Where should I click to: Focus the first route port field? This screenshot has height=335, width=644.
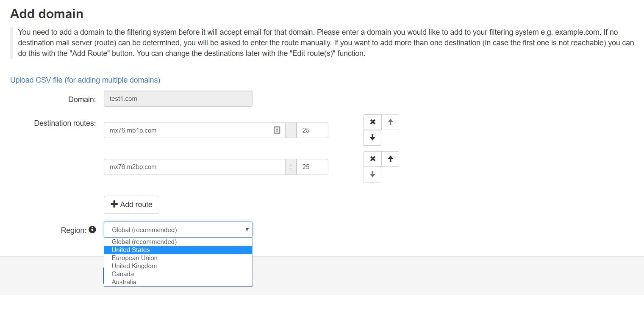[312, 130]
